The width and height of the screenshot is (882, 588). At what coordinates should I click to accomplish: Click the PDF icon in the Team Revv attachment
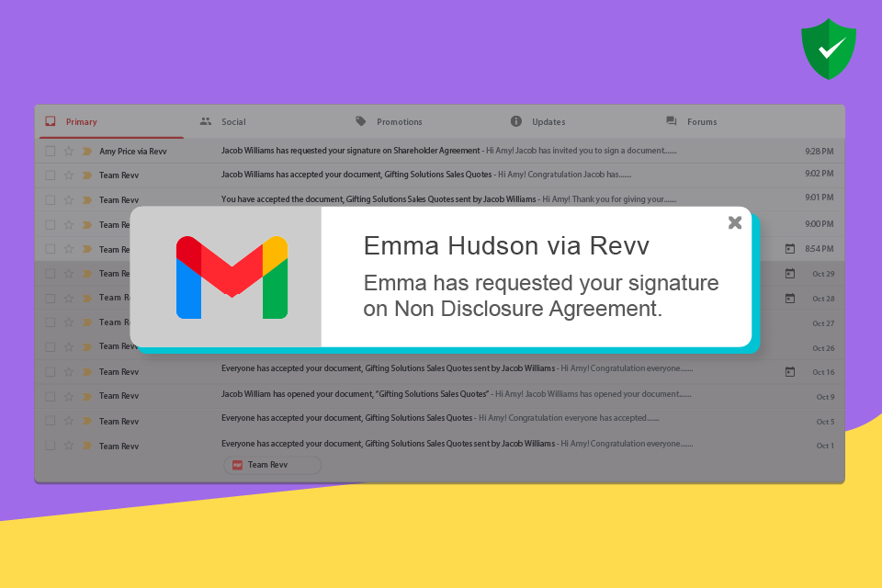click(237, 465)
